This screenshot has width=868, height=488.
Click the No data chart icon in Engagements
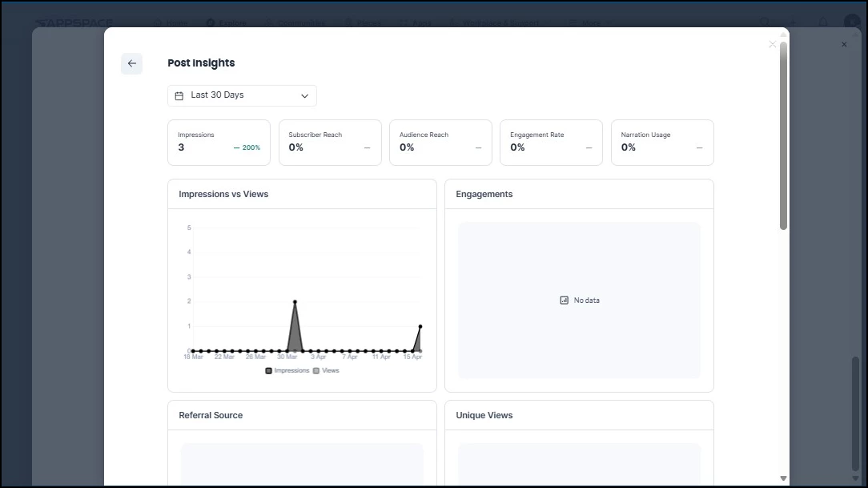(x=564, y=300)
